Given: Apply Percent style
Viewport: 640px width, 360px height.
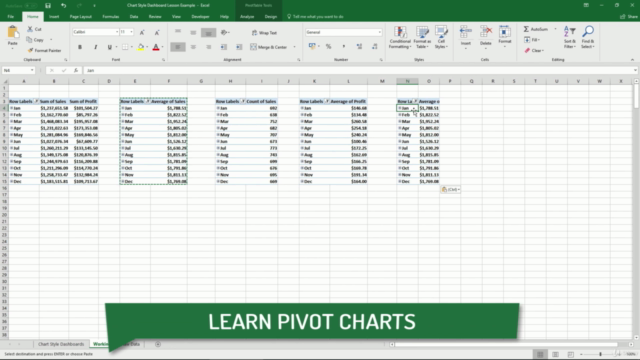Looking at the screenshot, I should (329, 47).
